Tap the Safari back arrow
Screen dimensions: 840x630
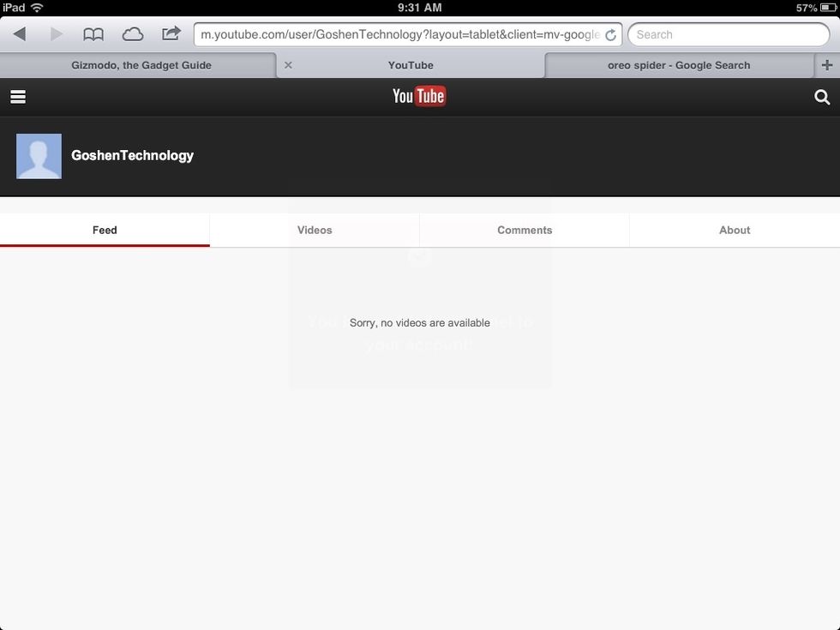click(20, 34)
